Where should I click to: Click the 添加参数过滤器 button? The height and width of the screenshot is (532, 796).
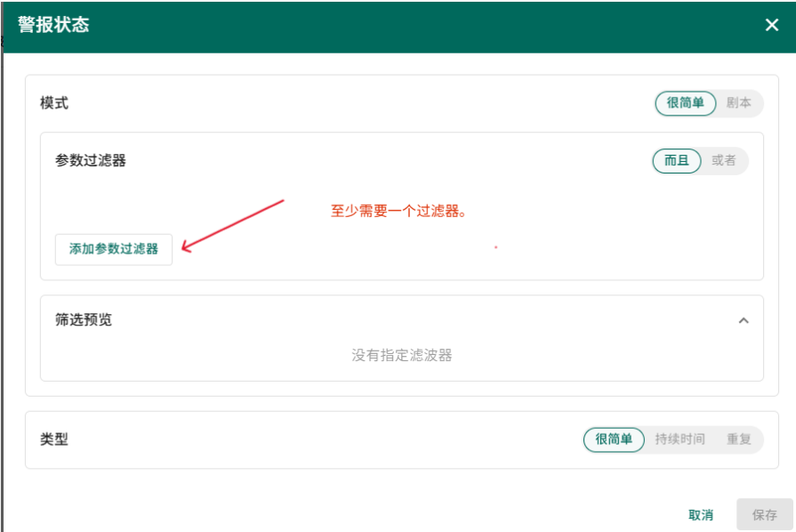point(114,249)
